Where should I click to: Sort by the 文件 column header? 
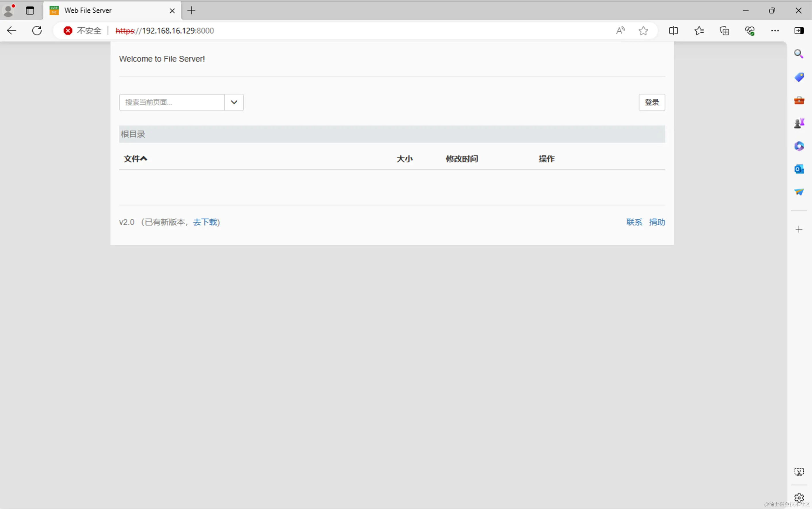click(135, 159)
